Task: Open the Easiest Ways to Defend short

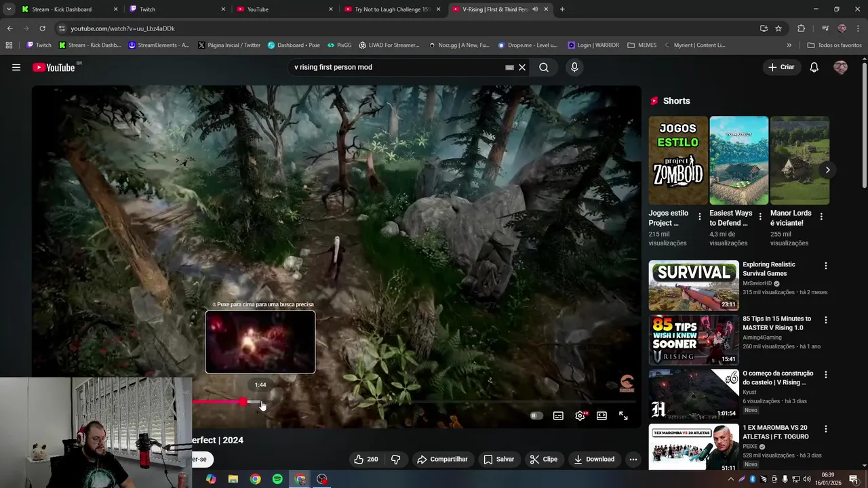Action: pyautogui.click(x=738, y=161)
